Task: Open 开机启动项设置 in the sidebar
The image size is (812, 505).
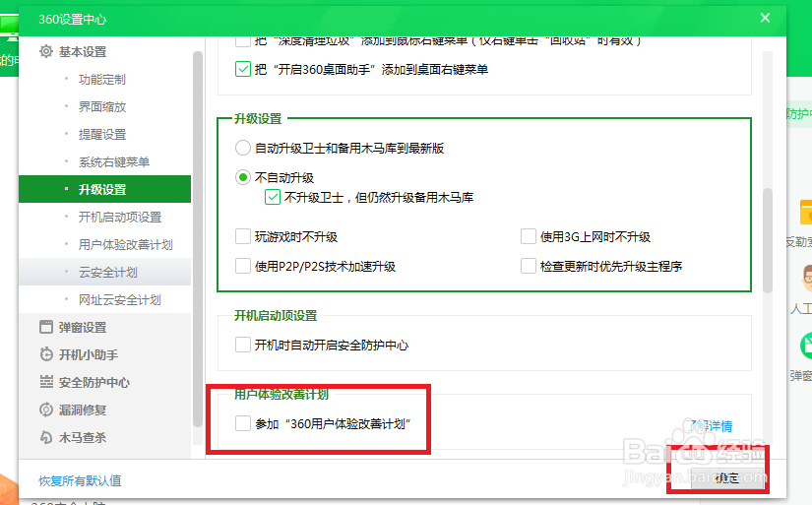Action: pyautogui.click(x=120, y=217)
